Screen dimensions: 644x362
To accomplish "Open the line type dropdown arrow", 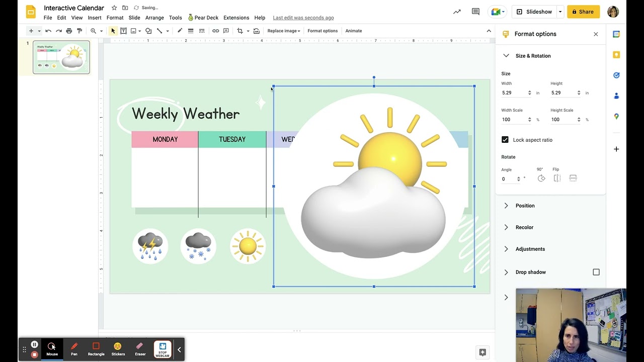I will [168, 31].
